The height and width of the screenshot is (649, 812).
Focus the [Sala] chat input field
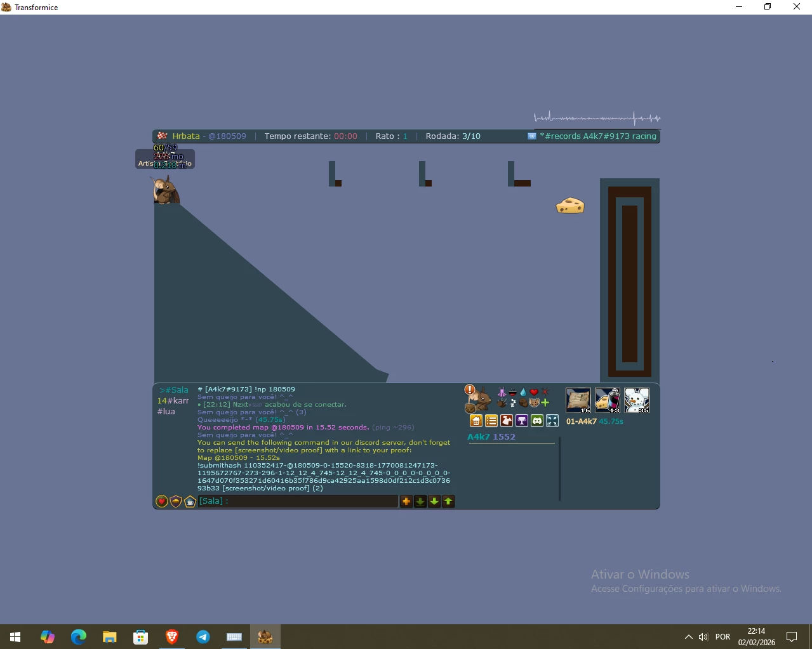tap(298, 501)
